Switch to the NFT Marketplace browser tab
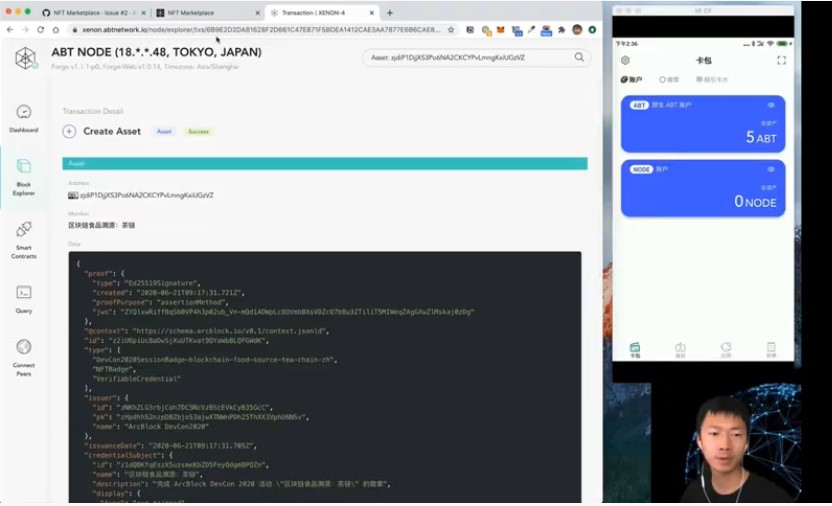The height and width of the screenshot is (506, 832). pos(205,12)
